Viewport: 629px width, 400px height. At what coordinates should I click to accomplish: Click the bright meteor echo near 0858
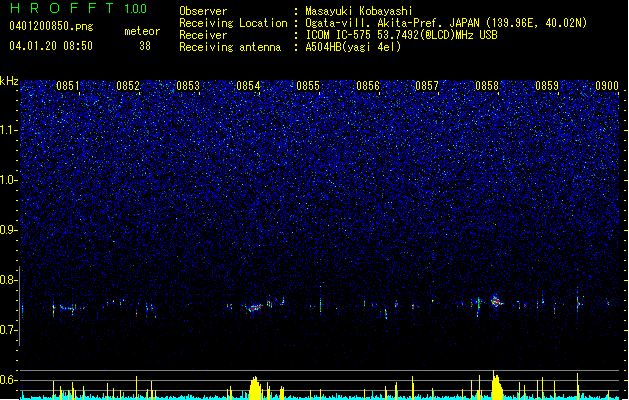point(497,301)
